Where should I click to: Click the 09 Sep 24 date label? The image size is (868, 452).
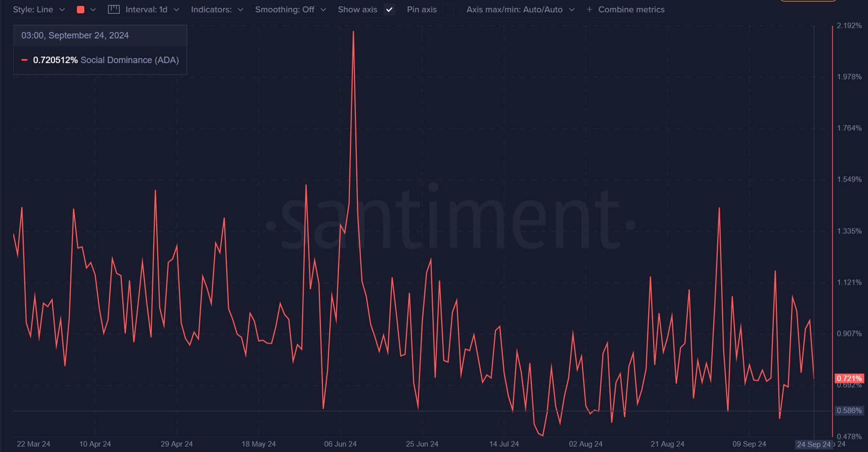[749, 444]
